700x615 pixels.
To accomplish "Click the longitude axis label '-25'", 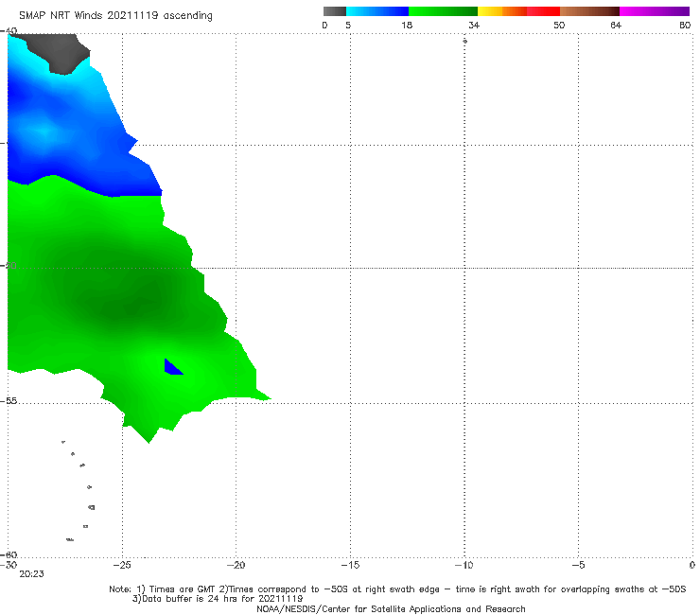I will click(122, 565).
